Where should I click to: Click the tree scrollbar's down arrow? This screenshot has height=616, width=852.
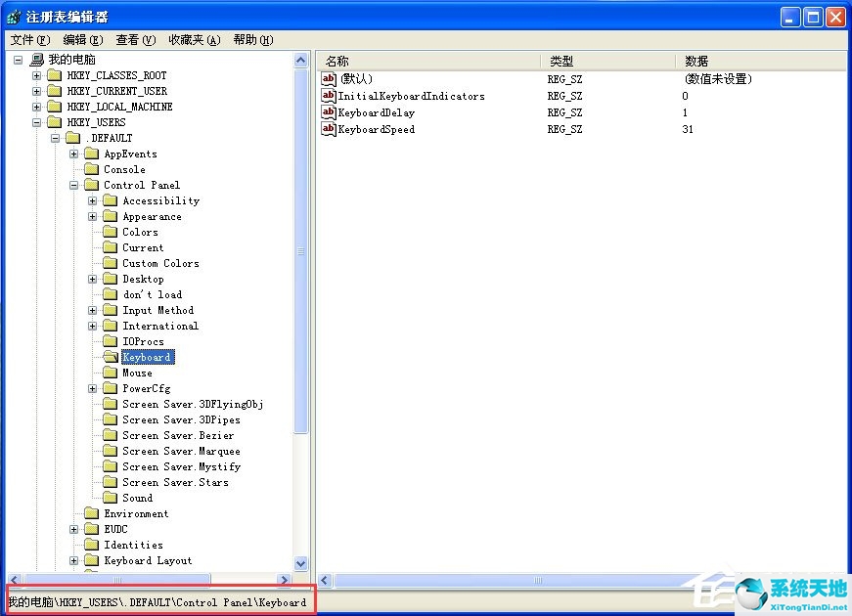coord(302,565)
